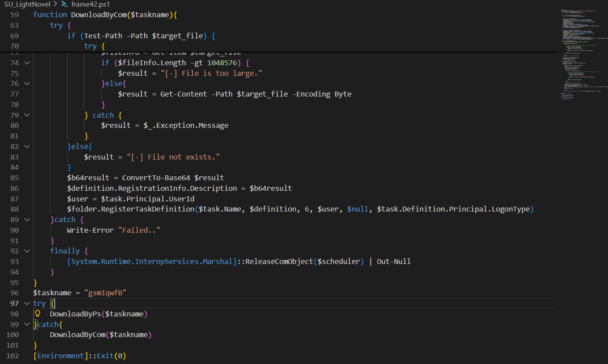Collapse the catch block at line 89
The width and height of the screenshot is (608, 364).
(27, 219)
